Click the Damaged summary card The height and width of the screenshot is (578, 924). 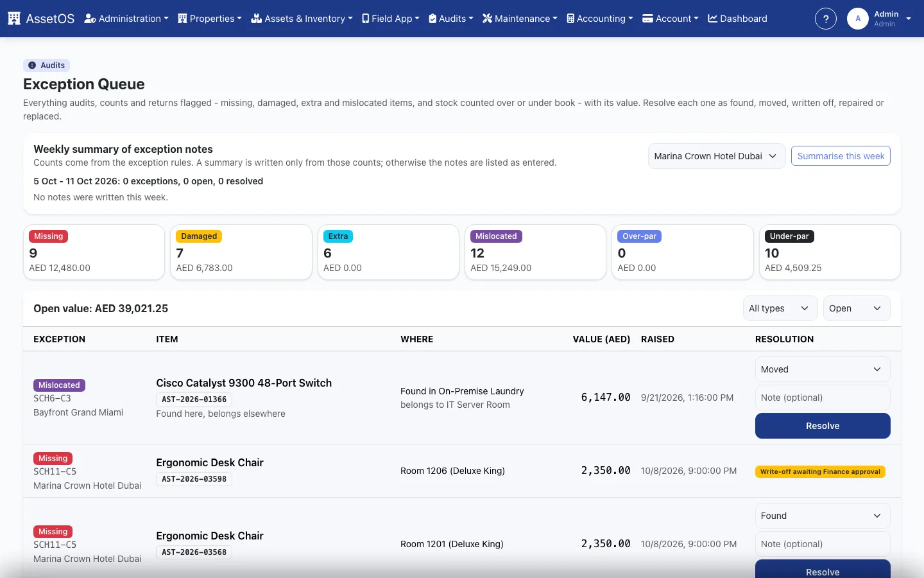241,252
